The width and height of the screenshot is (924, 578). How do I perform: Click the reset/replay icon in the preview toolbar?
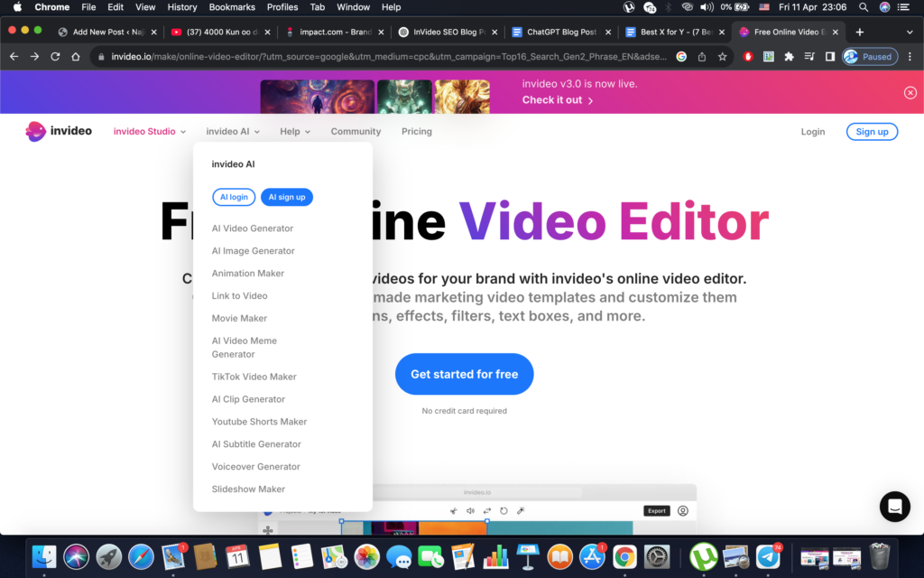[504, 510]
